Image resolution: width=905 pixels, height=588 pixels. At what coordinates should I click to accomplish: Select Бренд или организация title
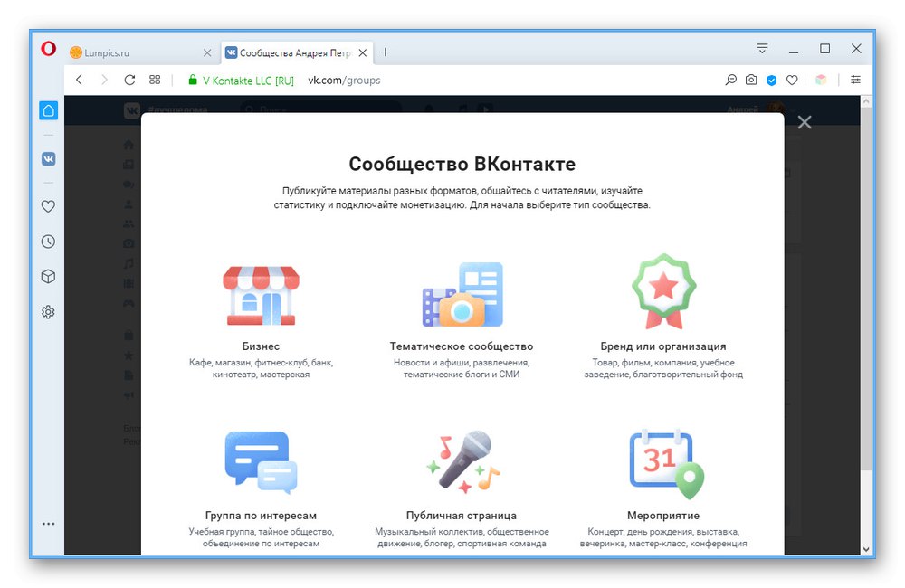(x=663, y=346)
